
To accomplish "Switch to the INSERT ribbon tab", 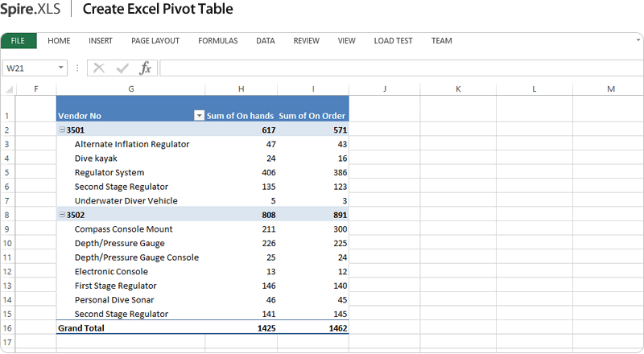I will tap(101, 41).
